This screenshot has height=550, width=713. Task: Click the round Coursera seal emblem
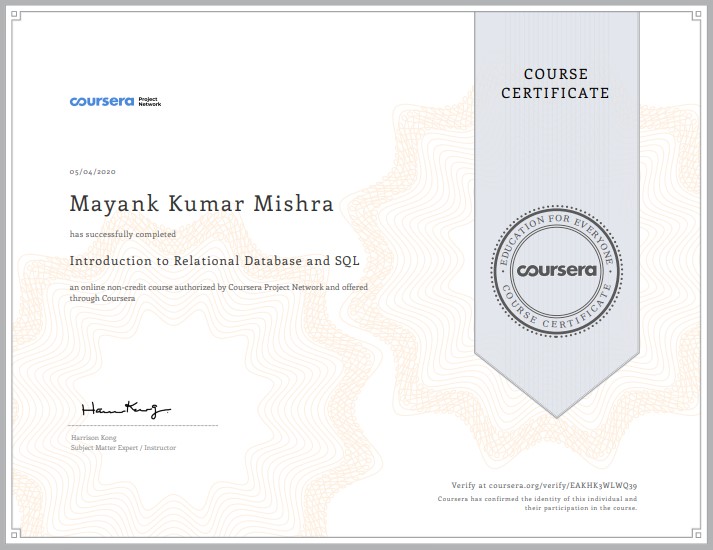point(557,271)
